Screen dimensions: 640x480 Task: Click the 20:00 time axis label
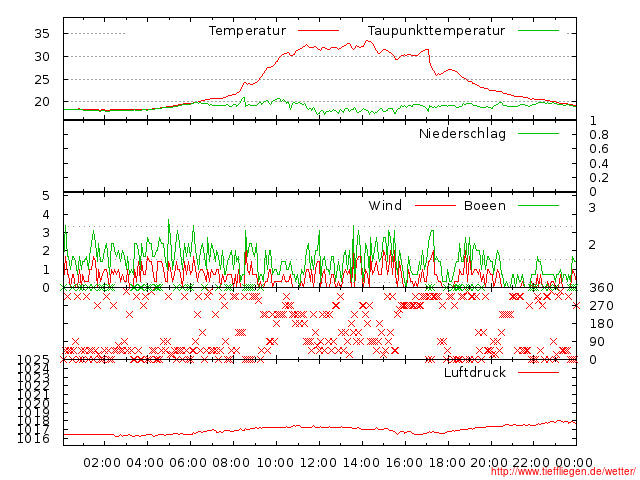point(489,462)
